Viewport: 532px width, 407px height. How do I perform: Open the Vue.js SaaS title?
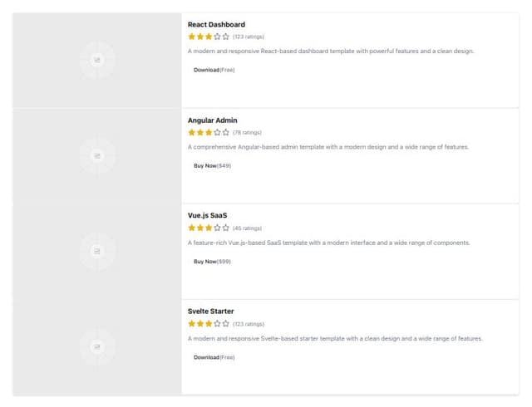(207, 215)
